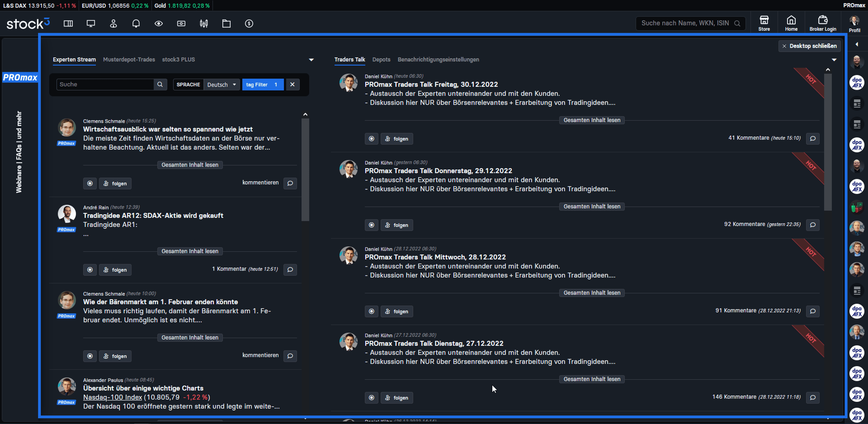This screenshot has height=424, width=868.
Task: Click the dollar coin icon in toolbar
Action: pyautogui.click(x=249, y=24)
